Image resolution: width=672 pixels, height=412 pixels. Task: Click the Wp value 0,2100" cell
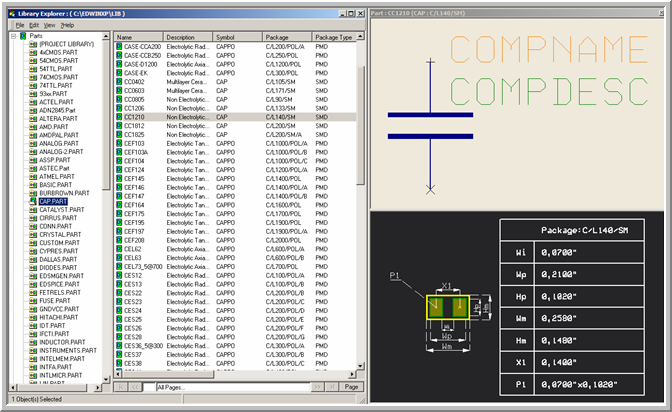589,274
